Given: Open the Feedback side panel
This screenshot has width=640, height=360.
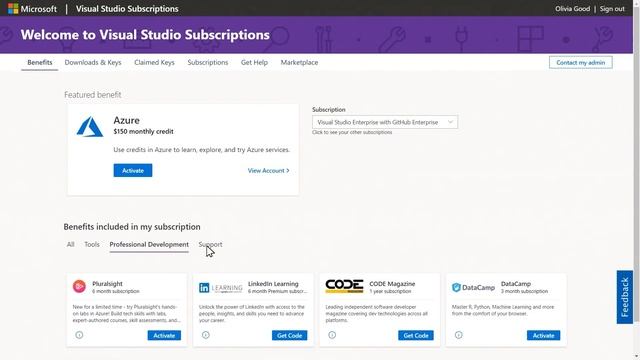Looking at the screenshot, I should coord(624,297).
